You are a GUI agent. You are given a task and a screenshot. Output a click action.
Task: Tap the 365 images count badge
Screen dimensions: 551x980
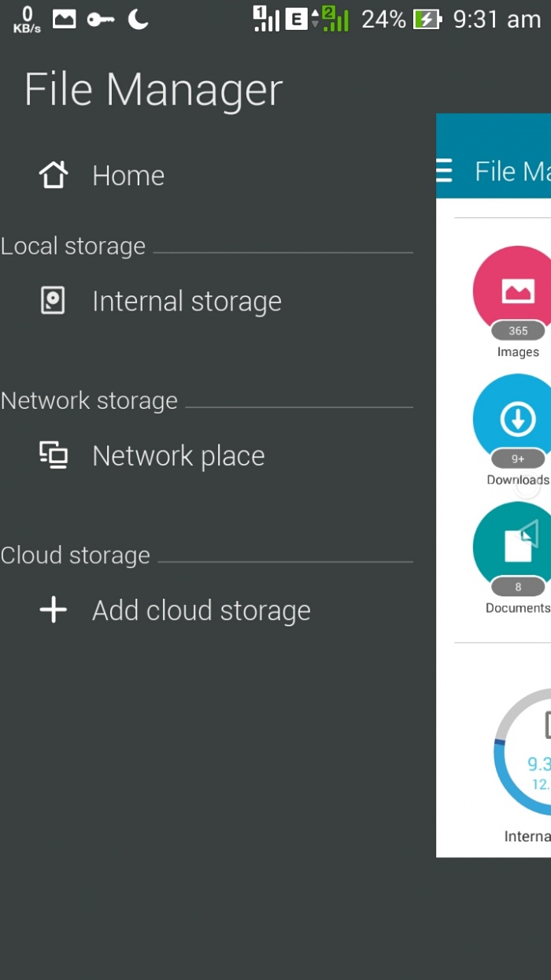tap(518, 331)
